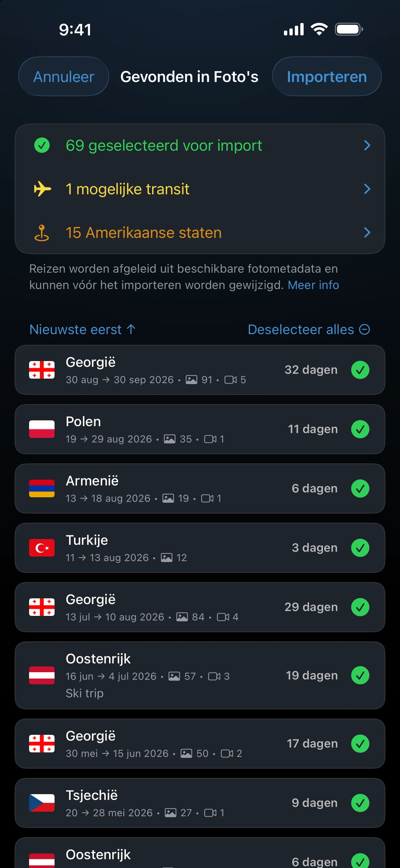Tap the green selected-for-import checkmark icon
The image size is (400, 868).
[x=42, y=145]
